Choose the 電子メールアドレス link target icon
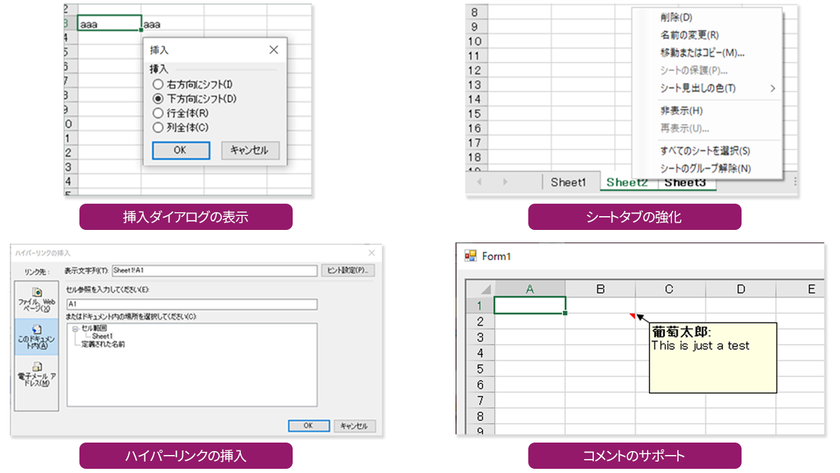The image size is (840, 473). click(36, 367)
